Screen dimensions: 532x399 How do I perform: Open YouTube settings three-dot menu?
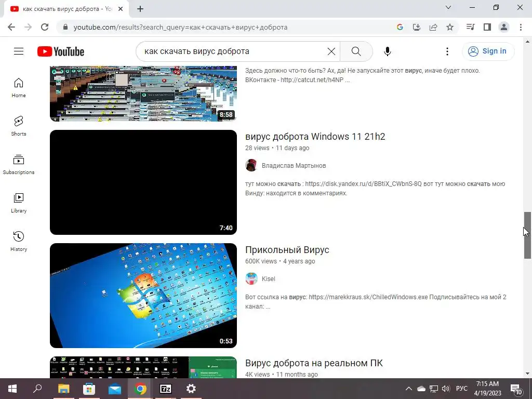click(447, 51)
